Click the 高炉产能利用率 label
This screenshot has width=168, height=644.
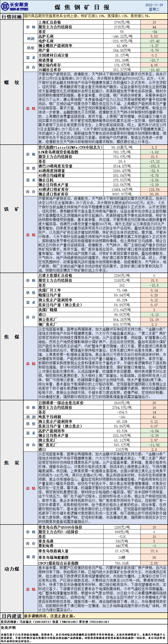click(x=51, y=431)
